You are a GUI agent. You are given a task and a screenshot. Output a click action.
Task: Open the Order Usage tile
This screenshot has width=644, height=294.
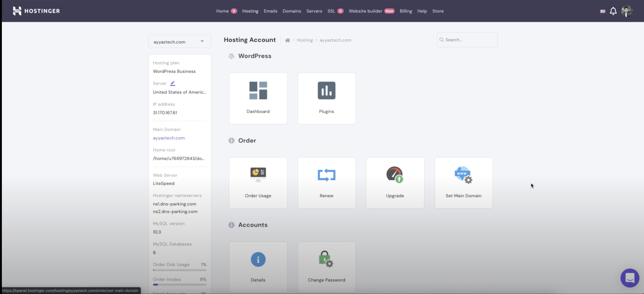click(258, 183)
